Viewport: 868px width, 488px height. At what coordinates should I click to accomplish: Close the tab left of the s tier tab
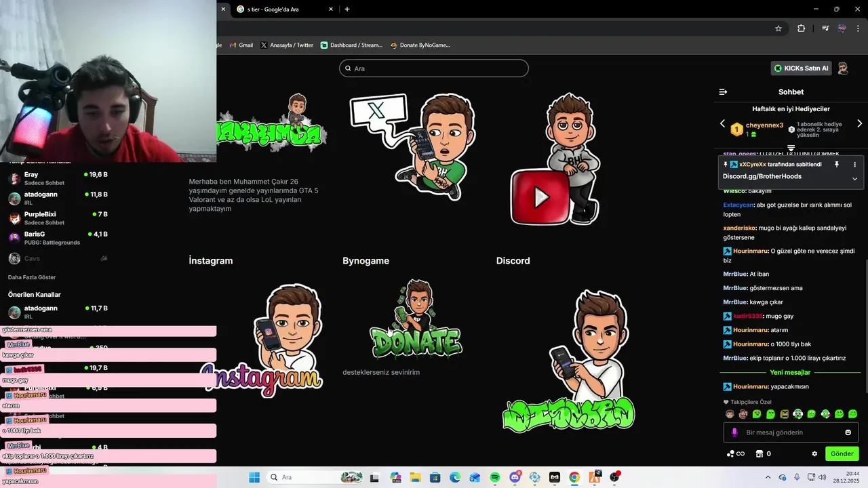tap(223, 9)
